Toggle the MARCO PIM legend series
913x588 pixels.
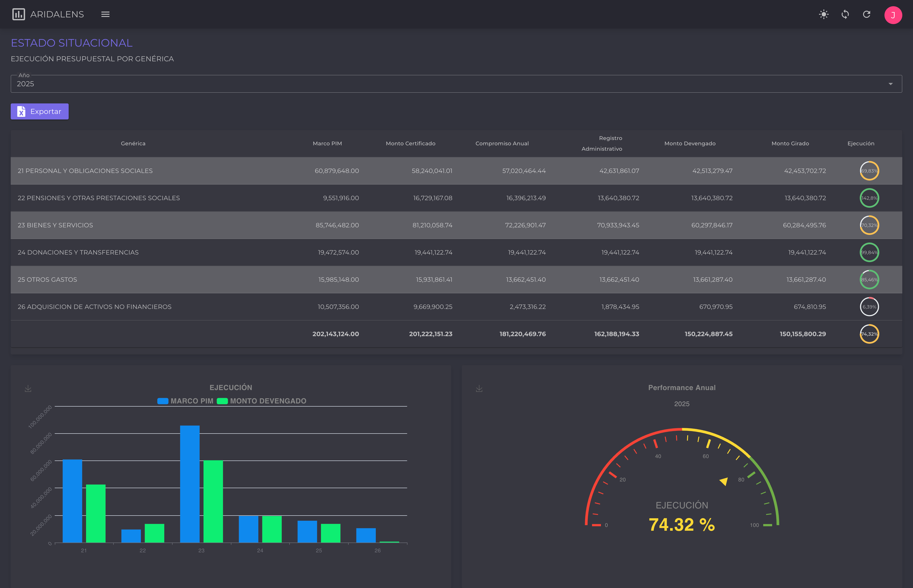(x=186, y=401)
